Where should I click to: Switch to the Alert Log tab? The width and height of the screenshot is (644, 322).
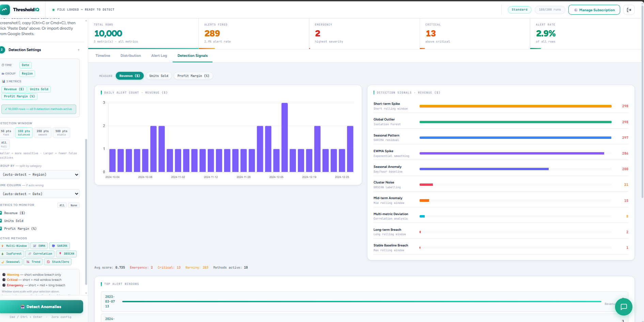(159, 55)
